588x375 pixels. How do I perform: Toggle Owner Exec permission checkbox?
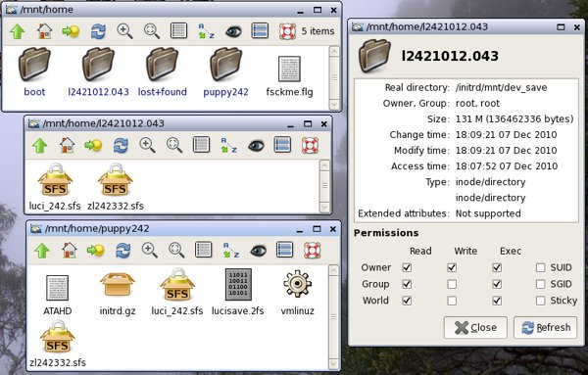497,267
